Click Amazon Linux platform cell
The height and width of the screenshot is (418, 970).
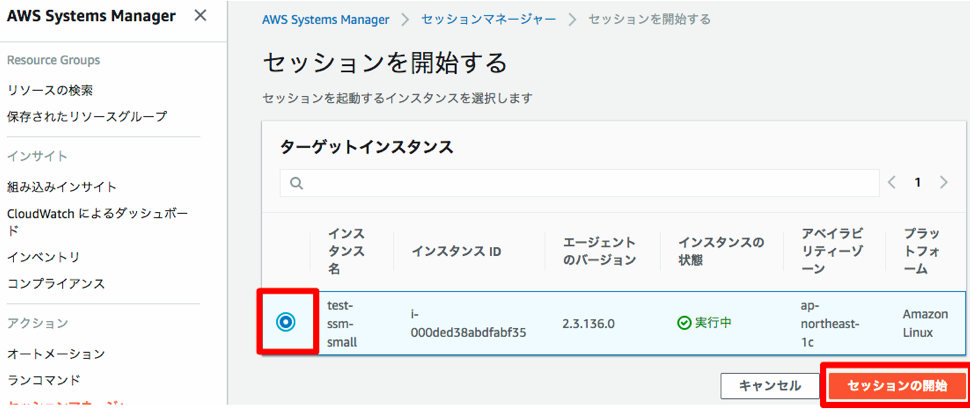tap(925, 323)
